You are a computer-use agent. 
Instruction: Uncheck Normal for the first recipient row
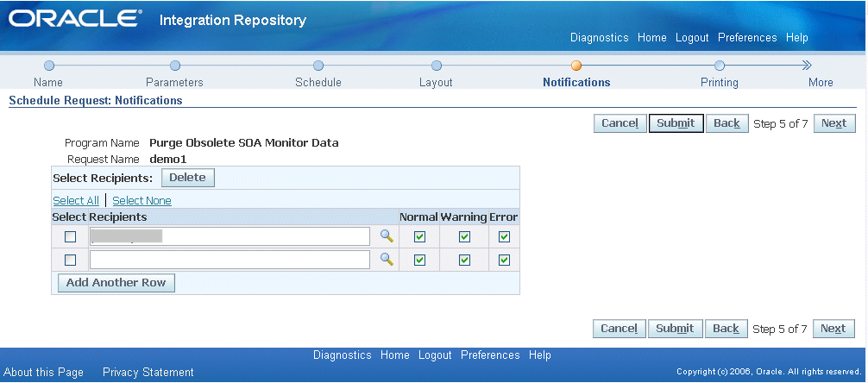click(x=419, y=237)
